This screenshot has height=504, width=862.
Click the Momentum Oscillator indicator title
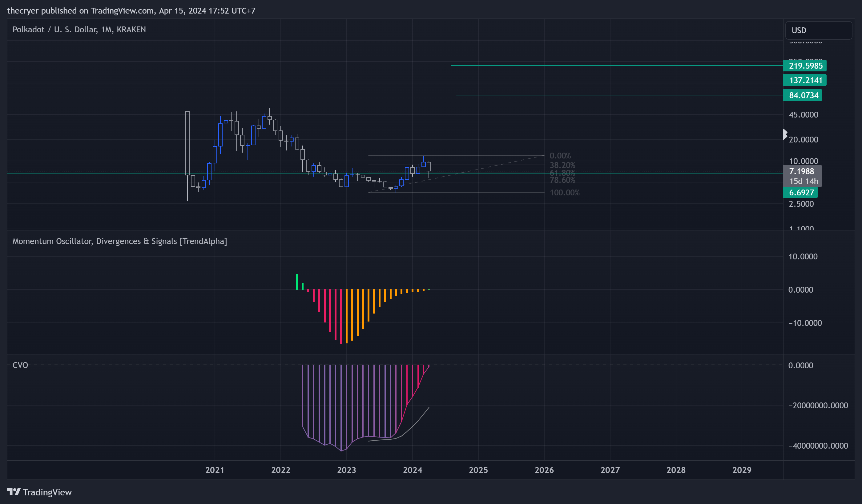click(120, 241)
